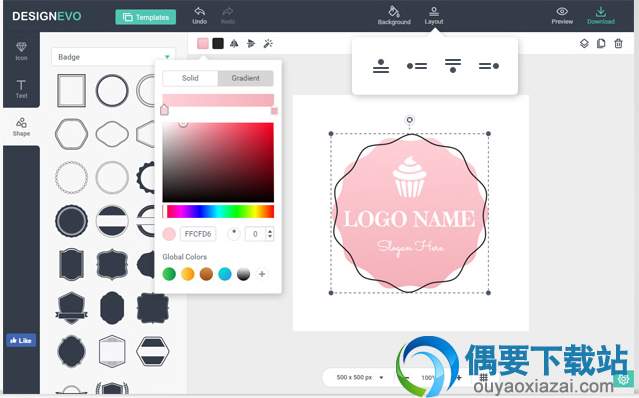
Task: Choose layout with icon below text
Action: point(453,66)
